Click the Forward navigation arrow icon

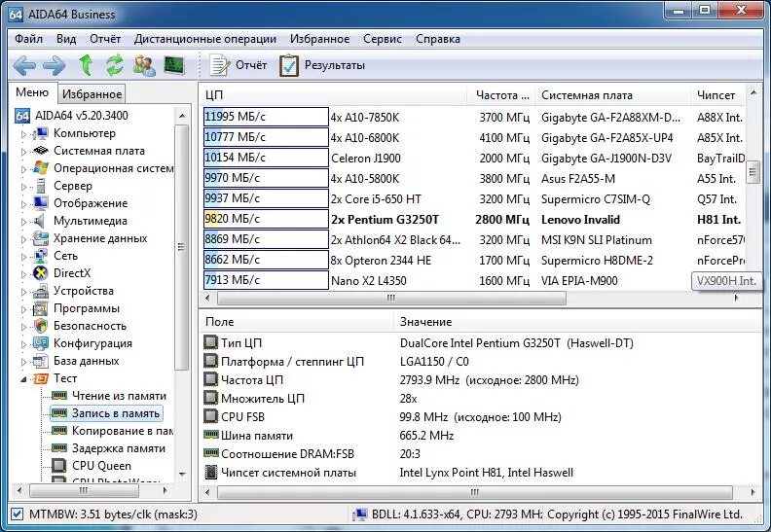[55, 65]
